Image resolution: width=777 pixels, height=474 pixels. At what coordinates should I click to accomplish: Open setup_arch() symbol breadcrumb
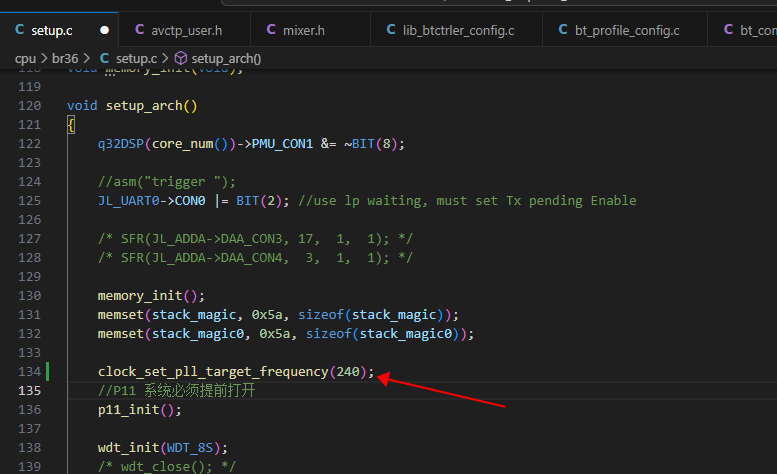click(226, 58)
